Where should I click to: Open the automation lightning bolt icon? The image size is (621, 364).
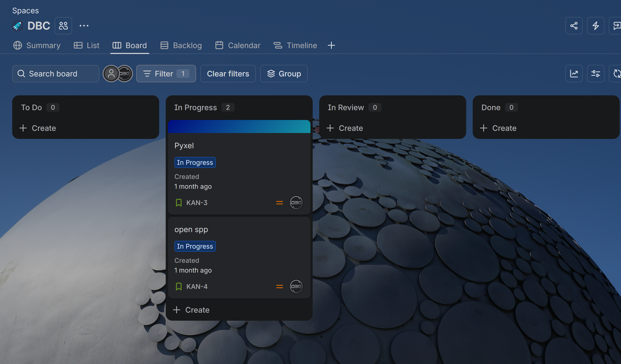click(595, 26)
